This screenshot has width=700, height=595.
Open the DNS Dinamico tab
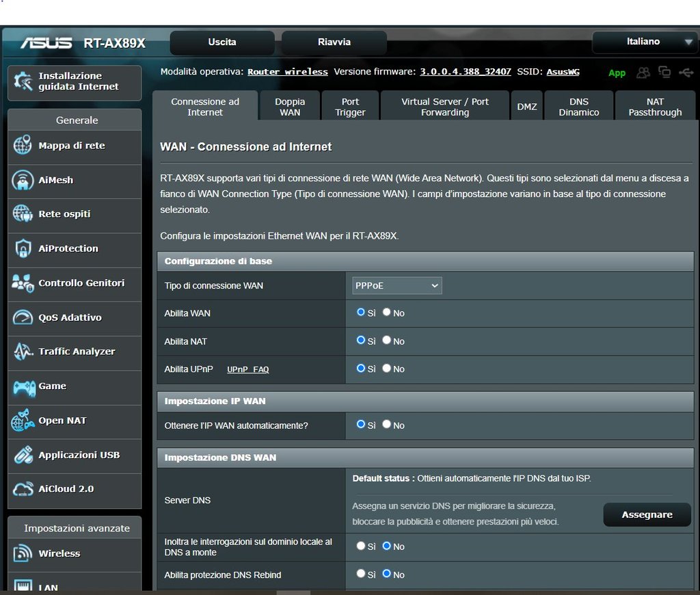pos(578,107)
